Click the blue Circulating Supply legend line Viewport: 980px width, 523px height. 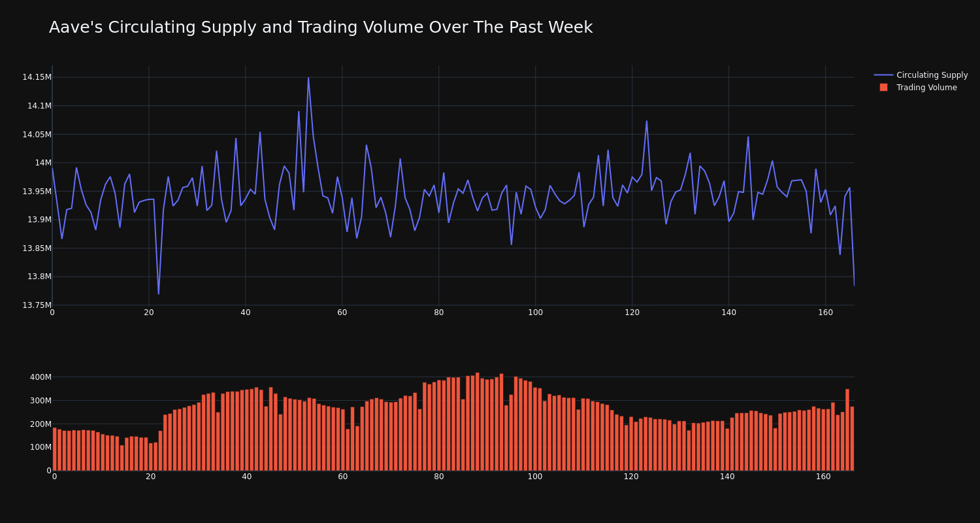pos(883,75)
